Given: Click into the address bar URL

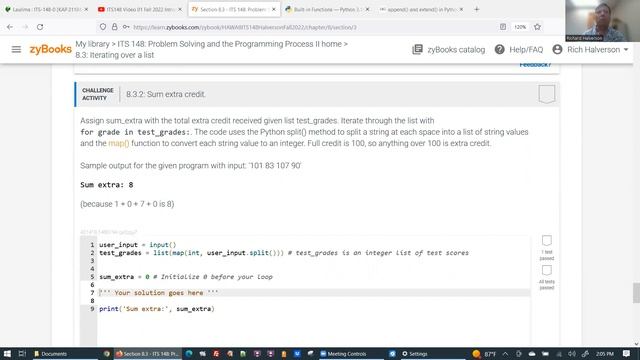Looking at the screenshot, I should tap(245, 27).
